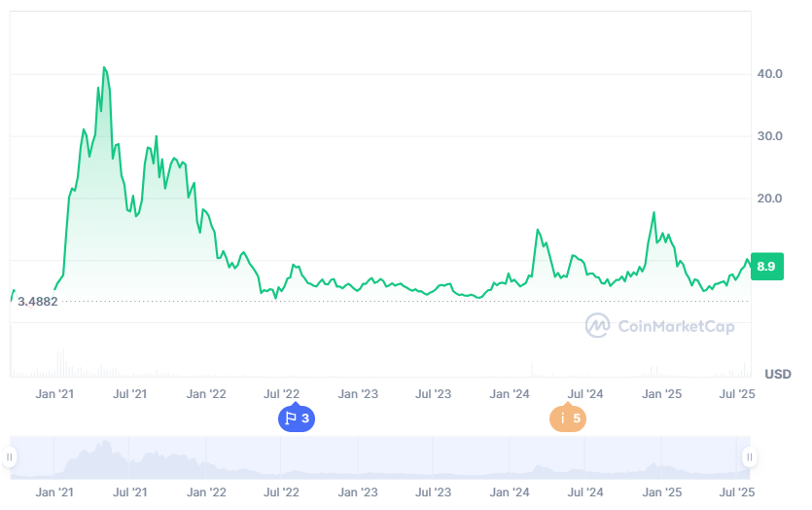812x510 pixels.
Task: Click the navigator mini chart's highest peak
Action: tap(104, 444)
